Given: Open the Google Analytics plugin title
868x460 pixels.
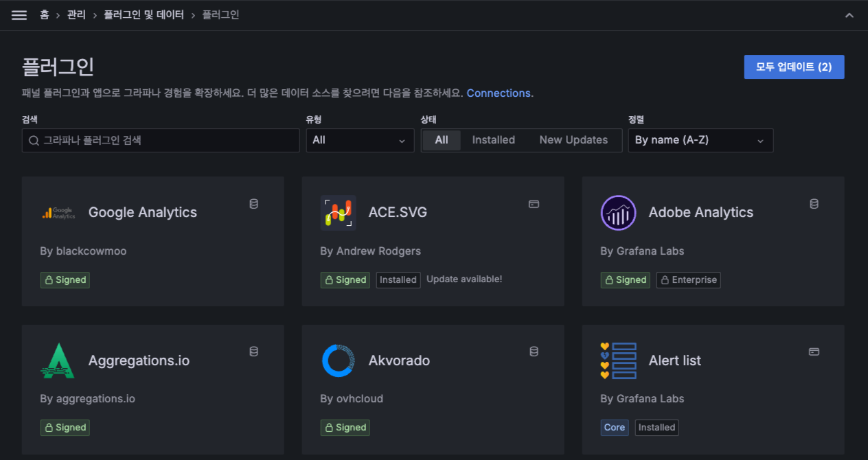Looking at the screenshot, I should tap(143, 213).
